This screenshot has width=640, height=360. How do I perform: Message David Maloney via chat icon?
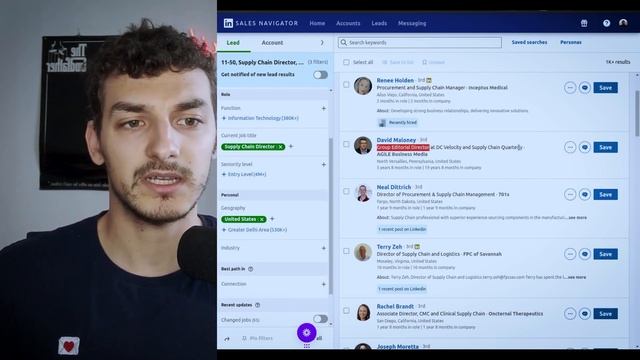(584, 147)
